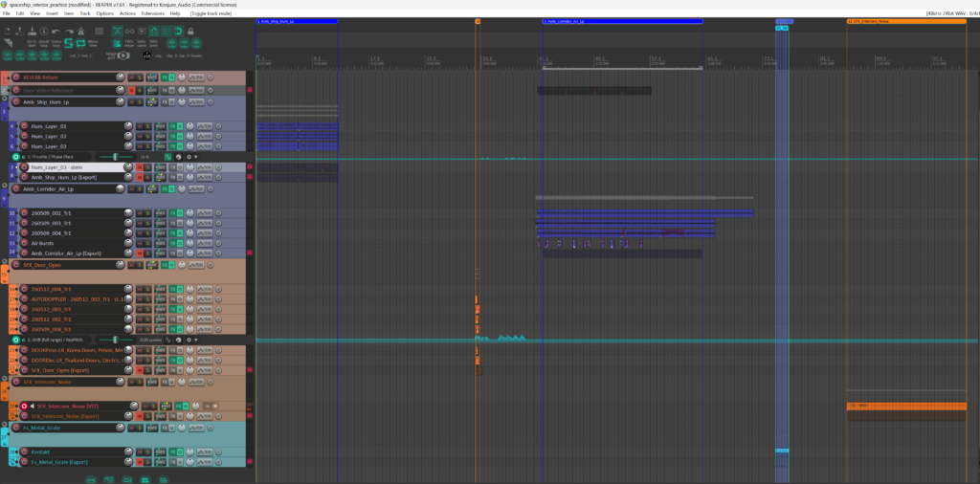The height and width of the screenshot is (484, 980).
Task: Select the Amb_Corridor_Air_Lp region in the ruler
Action: click(622, 21)
